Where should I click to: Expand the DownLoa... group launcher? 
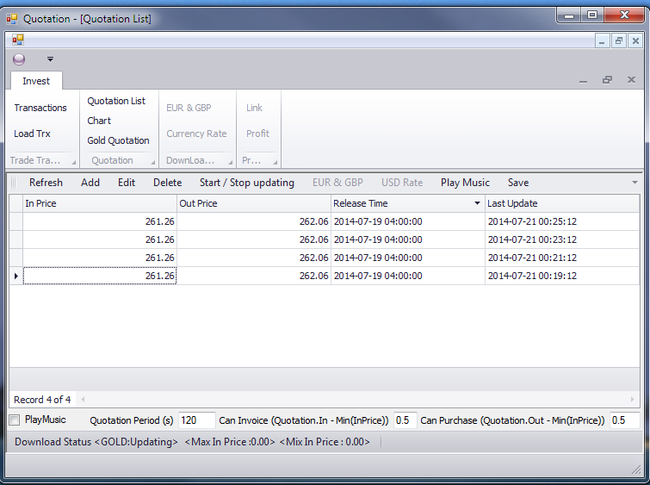click(230, 162)
